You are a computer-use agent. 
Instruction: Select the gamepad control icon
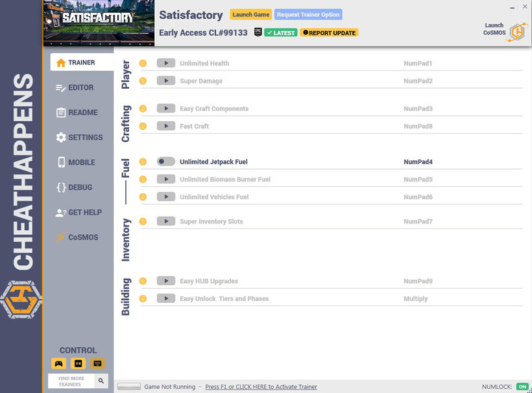coord(59,363)
